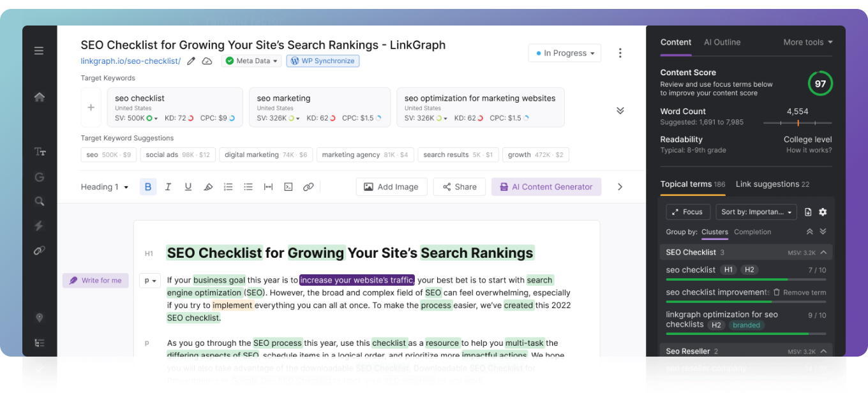Insert a numbered list
Screen dimensions: 868x400
228,187
